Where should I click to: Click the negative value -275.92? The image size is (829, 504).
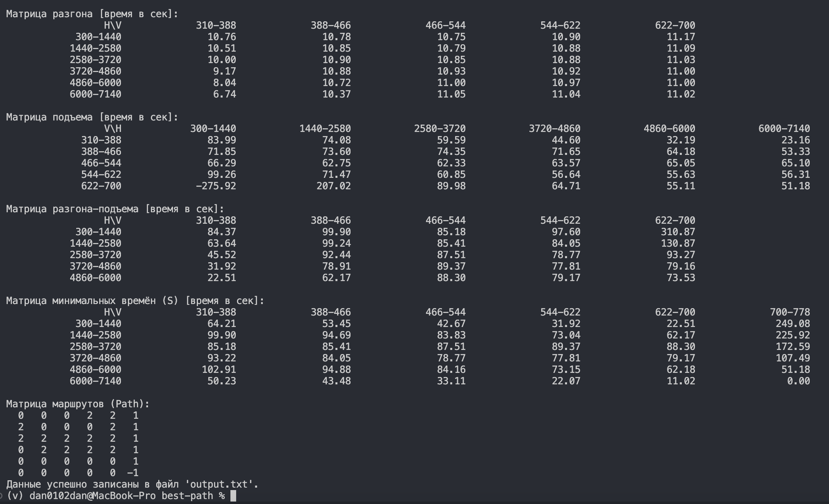(216, 186)
